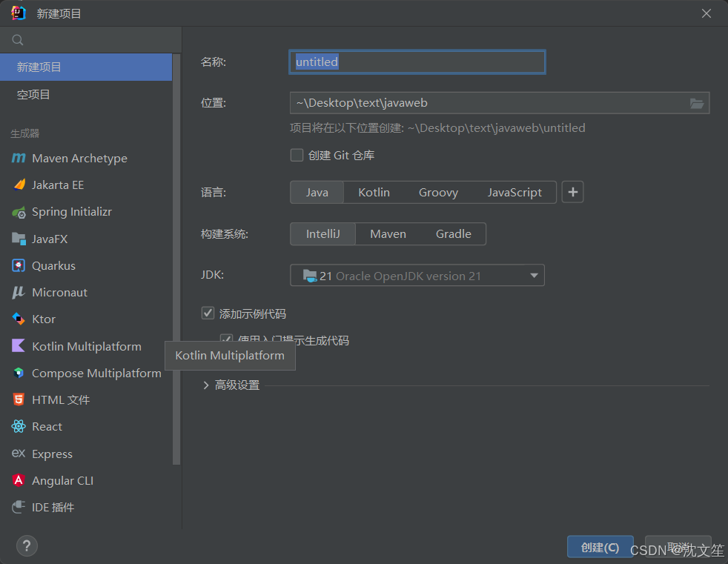Click the Express ex icon
Viewport: 728px width, 564px height.
(18, 453)
